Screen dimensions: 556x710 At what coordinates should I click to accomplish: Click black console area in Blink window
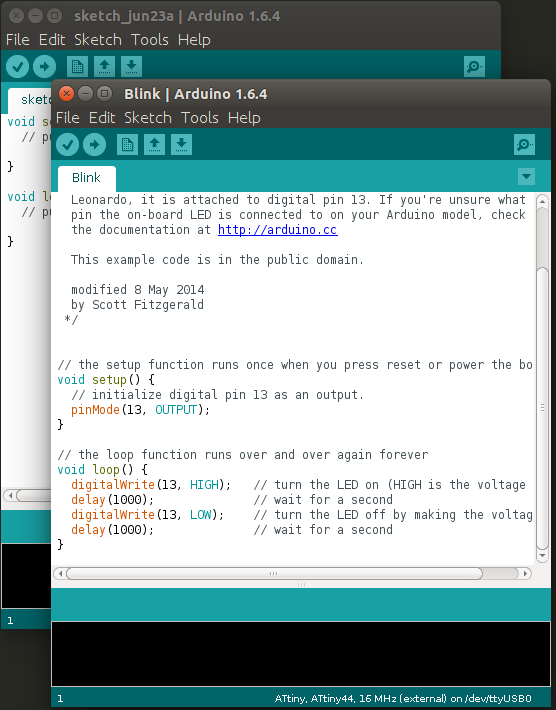pos(301,654)
